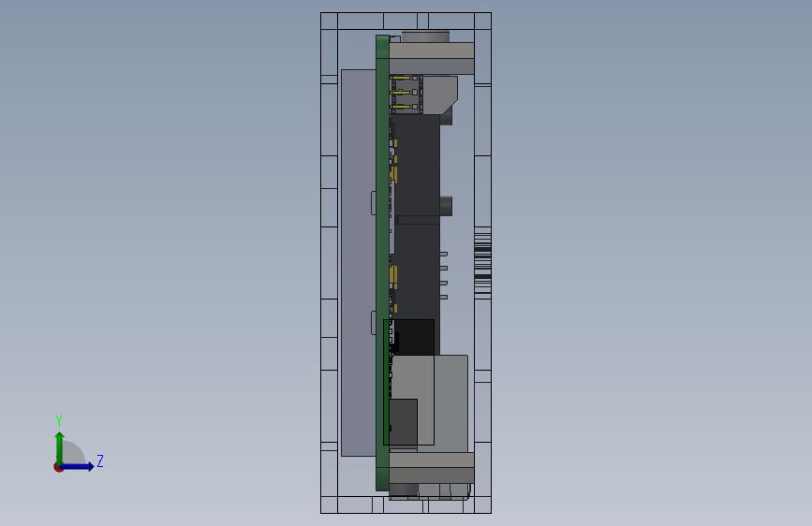Select the top gray standoff block above the board
This screenshot has height=526, width=812.
point(432,59)
